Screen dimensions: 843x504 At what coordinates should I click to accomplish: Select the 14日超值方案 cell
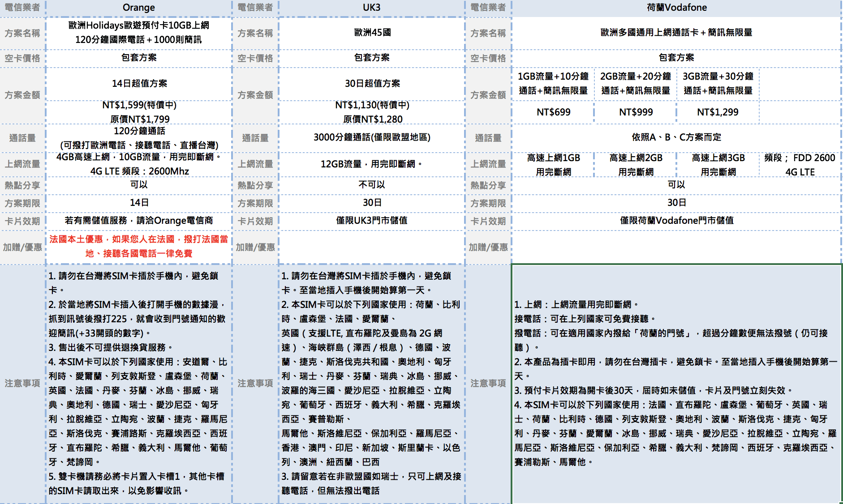(x=139, y=84)
